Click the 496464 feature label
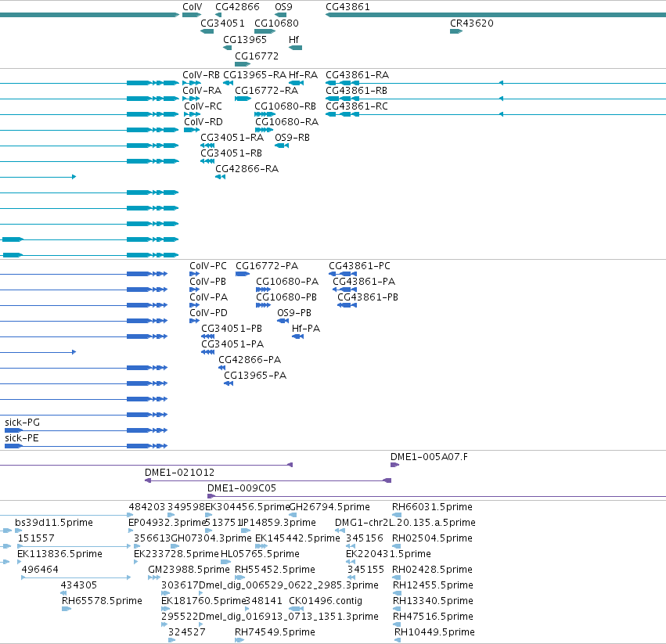666x644 pixels. [x=40, y=569]
